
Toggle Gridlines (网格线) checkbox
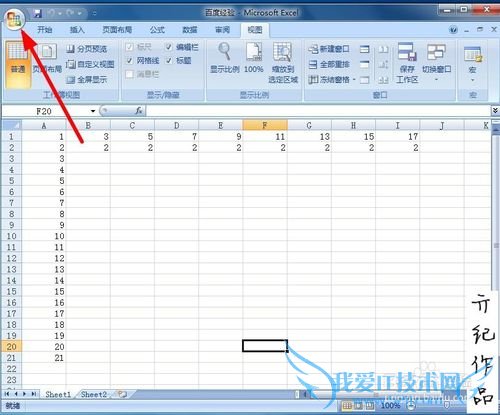[130, 61]
